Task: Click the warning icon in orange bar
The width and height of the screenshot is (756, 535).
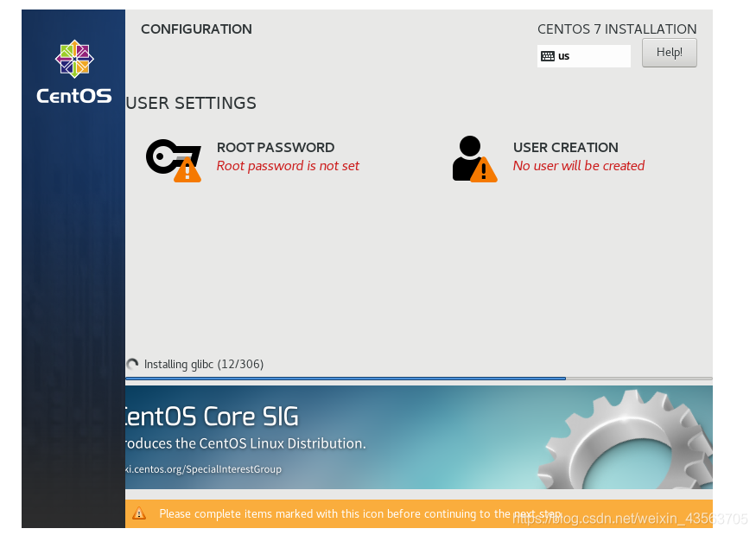Action: 139,513
